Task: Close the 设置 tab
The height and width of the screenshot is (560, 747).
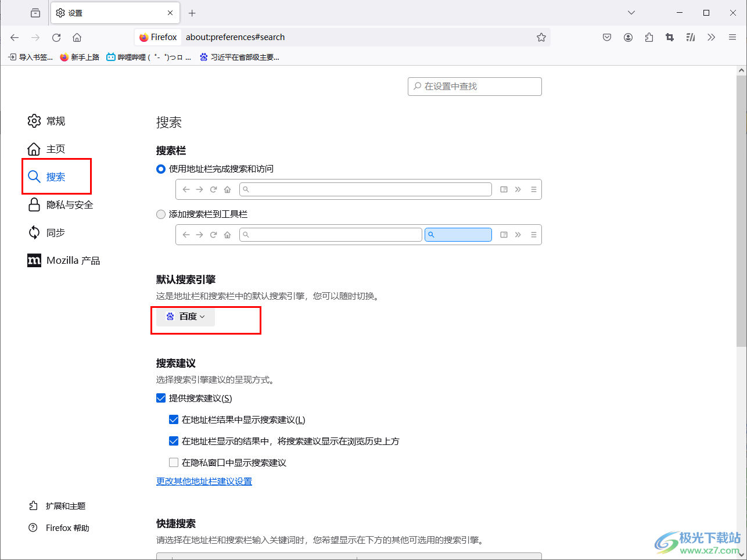Action: tap(170, 13)
